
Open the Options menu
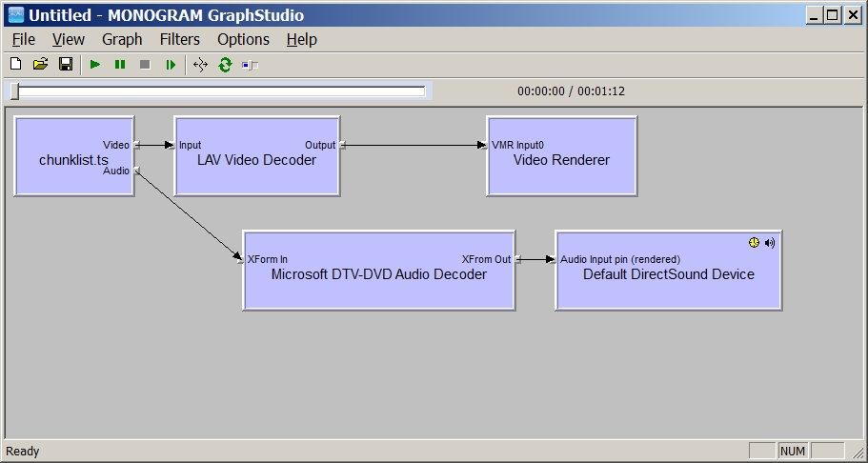(244, 39)
